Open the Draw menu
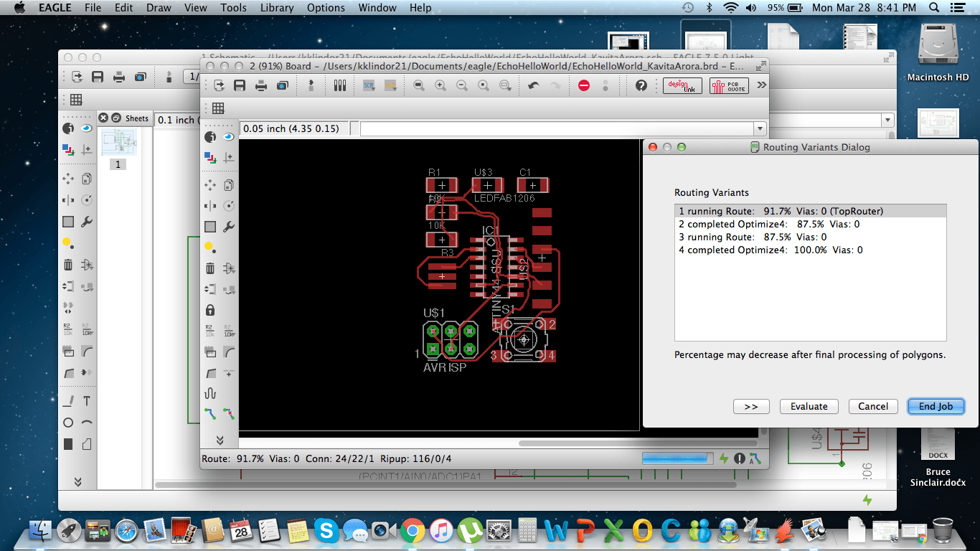 (x=159, y=8)
